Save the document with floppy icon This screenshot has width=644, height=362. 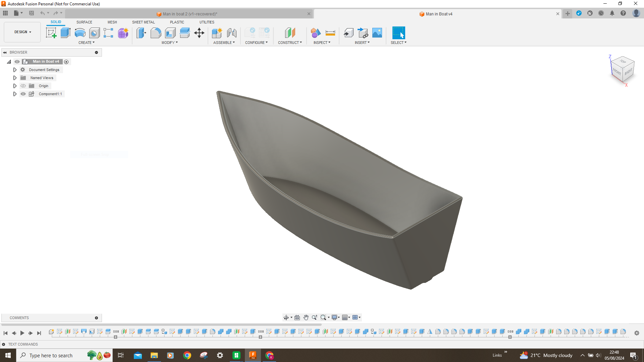pyautogui.click(x=32, y=13)
